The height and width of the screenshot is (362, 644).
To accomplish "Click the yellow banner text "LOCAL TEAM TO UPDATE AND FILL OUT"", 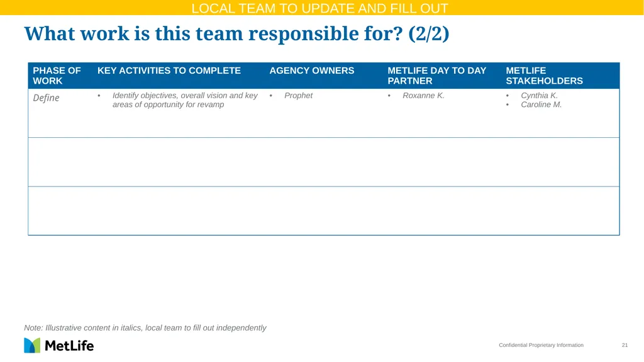I will coord(319,8).
